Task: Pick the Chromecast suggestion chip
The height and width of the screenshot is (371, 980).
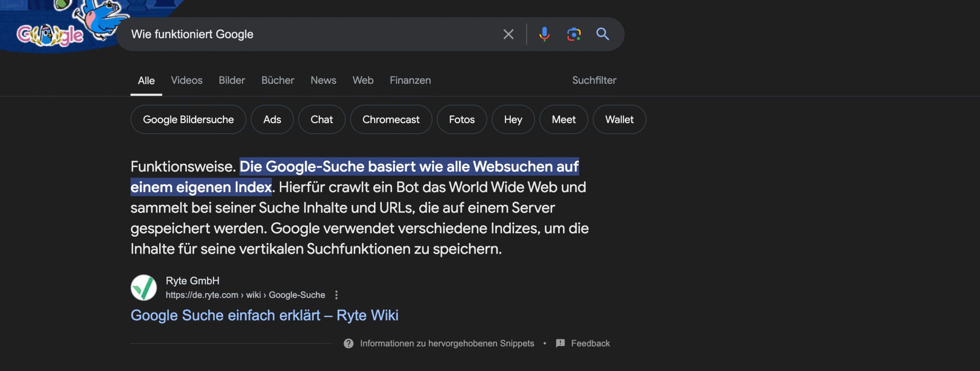Action: (391, 120)
